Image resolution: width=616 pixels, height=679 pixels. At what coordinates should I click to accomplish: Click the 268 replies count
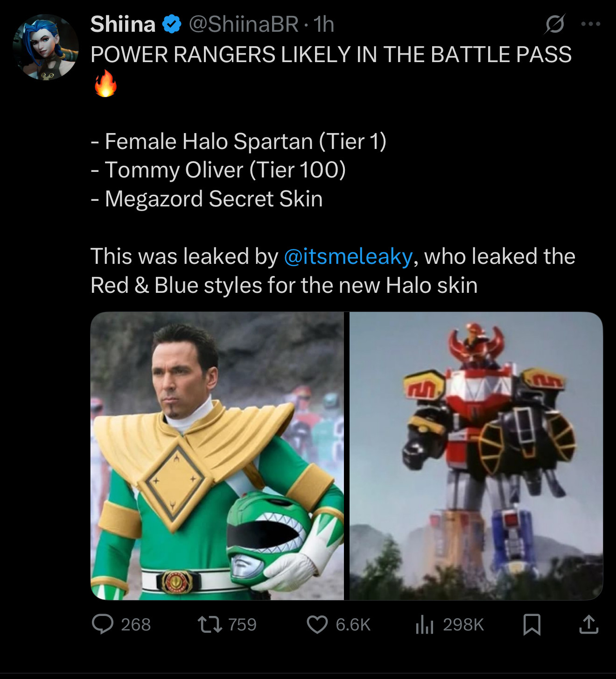[136, 624]
